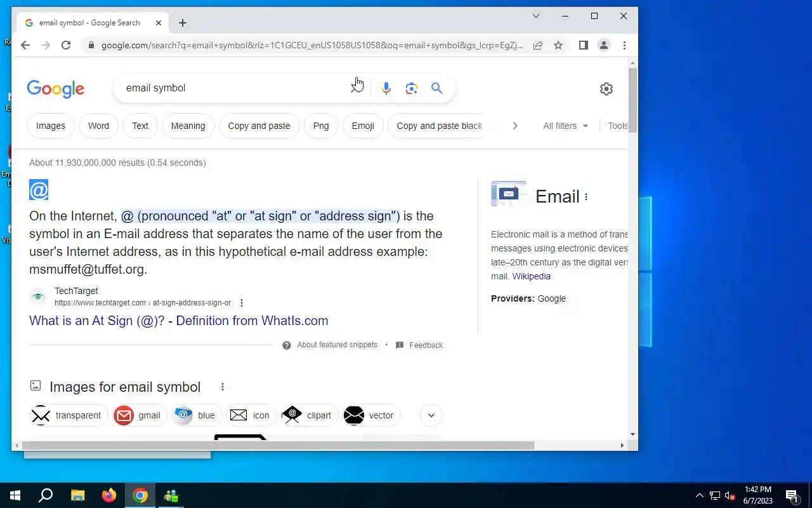
Task: Show more filter chips with right arrow
Action: click(515, 126)
